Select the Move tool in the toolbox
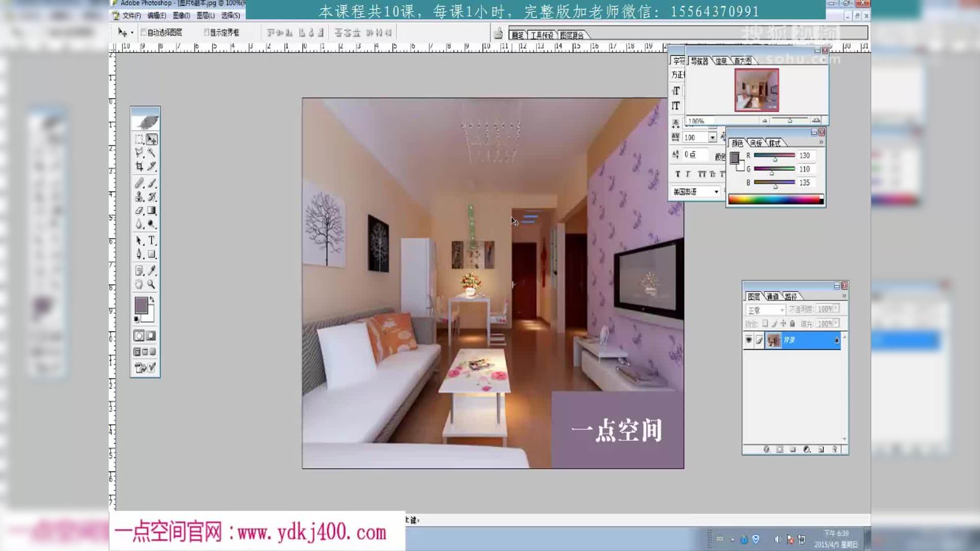 [x=152, y=139]
